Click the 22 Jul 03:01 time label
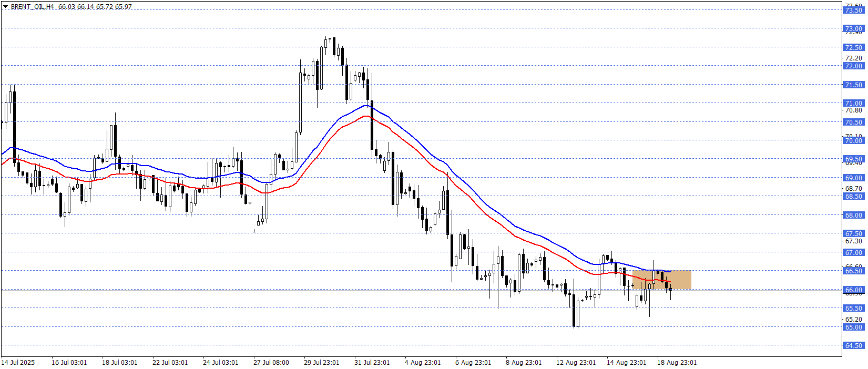Viewport: 868px width, 369px height. click(x=170, y=363)
